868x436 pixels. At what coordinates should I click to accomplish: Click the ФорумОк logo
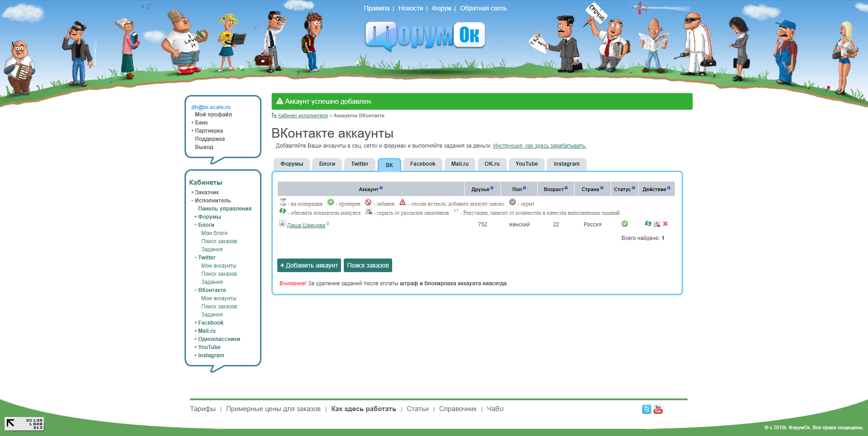click(x=425, y=36)
